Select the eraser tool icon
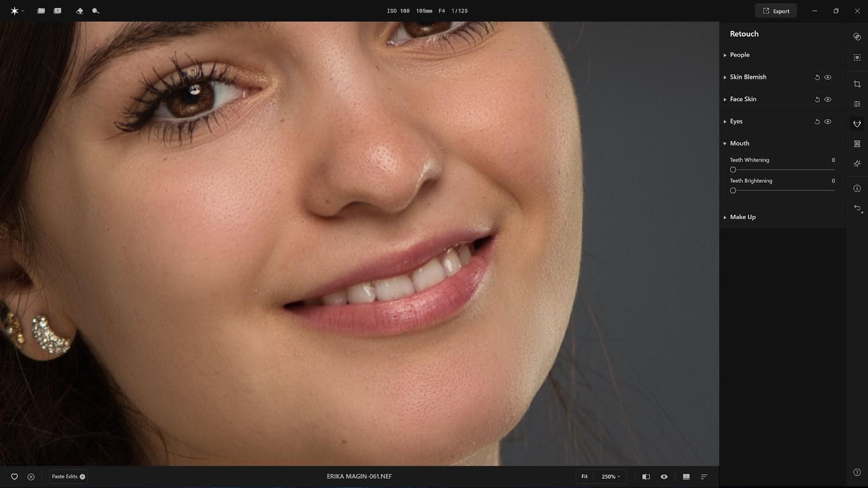868x488 pixels. click(x=80, y=11)
